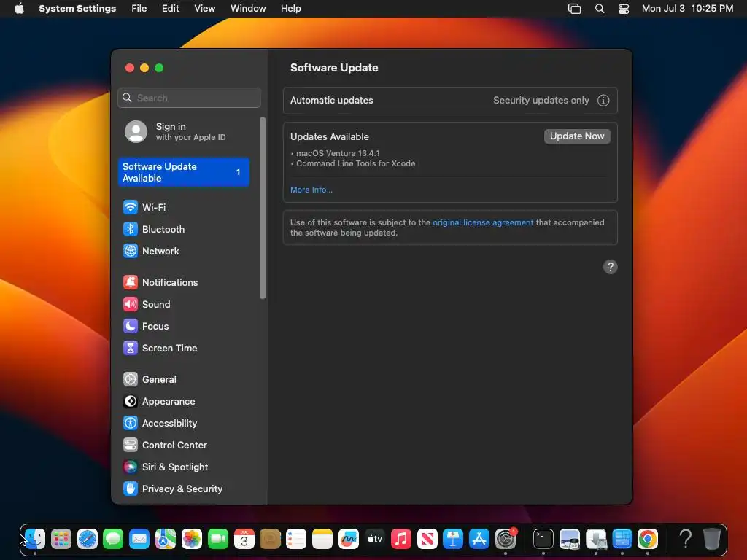Click 'Security updates only' value
The image size is (747, 560).
[x=541, y=101]
